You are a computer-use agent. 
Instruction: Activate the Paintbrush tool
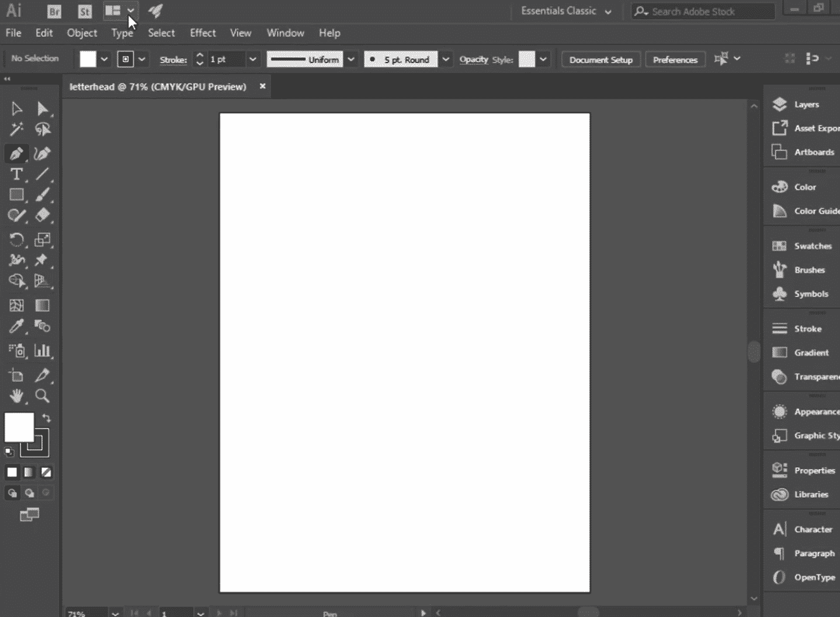(43, 194)
